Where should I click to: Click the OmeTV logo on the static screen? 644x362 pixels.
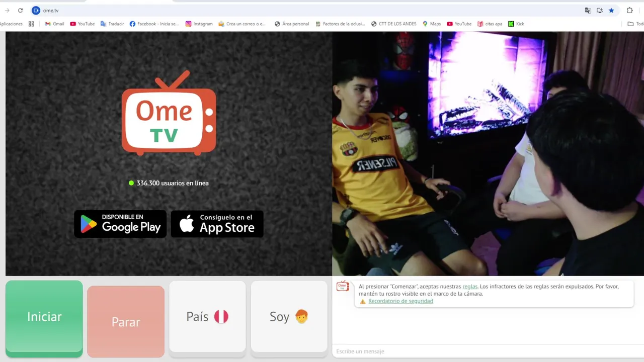click(x=169, y=113)
